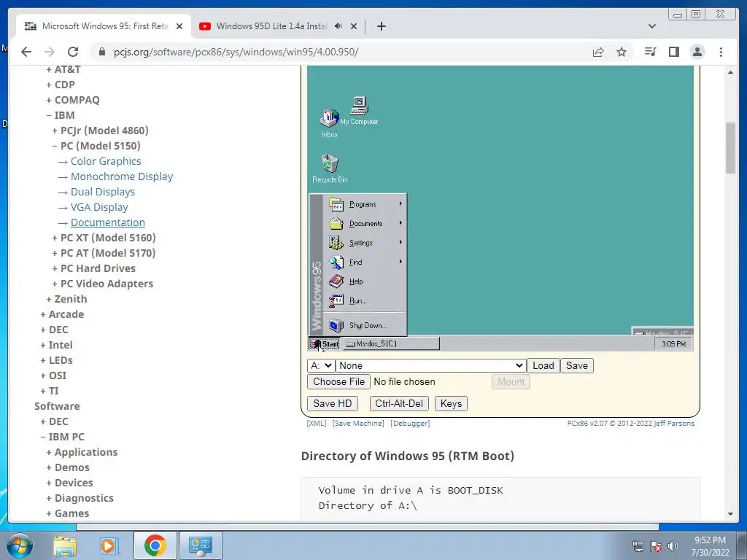Bookmark this page with the star icon
The height and width of the screenshot is (560, 747).
[x=622, y=52]
